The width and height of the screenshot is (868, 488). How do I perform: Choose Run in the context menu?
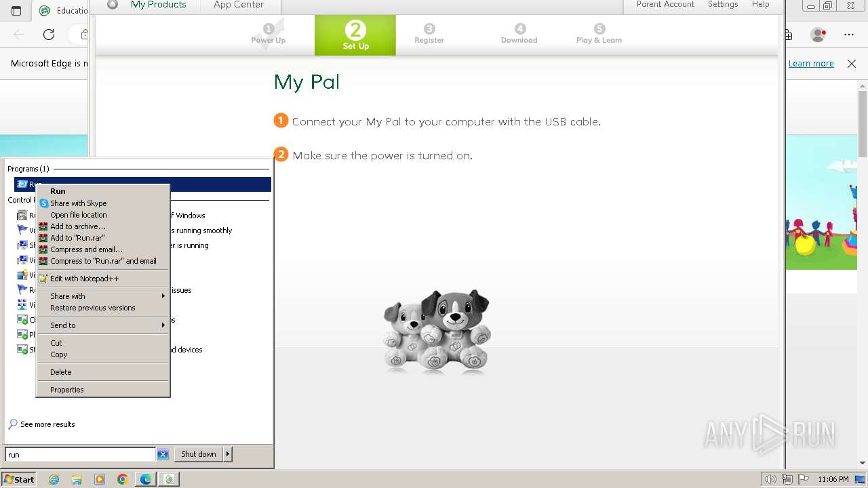point(102,191)
